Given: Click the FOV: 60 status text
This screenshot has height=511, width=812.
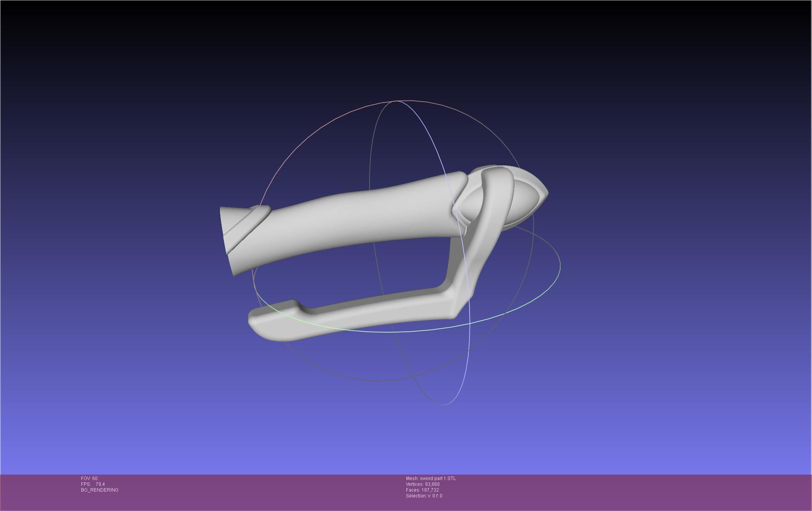Looking at the screenshot, I should (89, 478).
